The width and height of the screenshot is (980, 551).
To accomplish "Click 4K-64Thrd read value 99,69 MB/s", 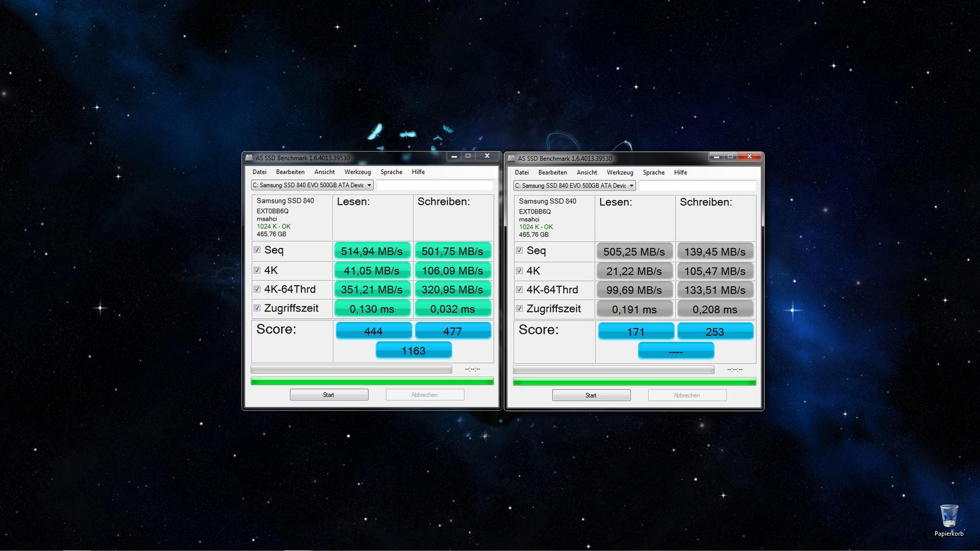I will (x=635, y=290).
